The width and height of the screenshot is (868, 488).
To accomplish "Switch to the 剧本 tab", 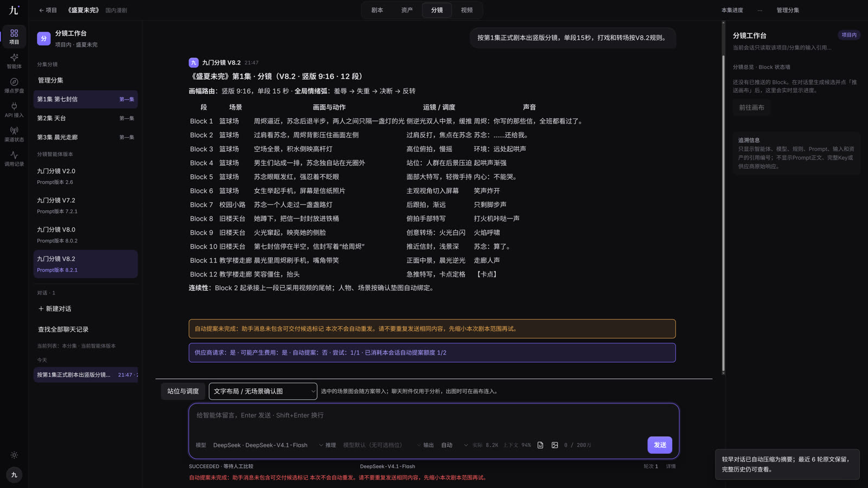I will 377,10.
